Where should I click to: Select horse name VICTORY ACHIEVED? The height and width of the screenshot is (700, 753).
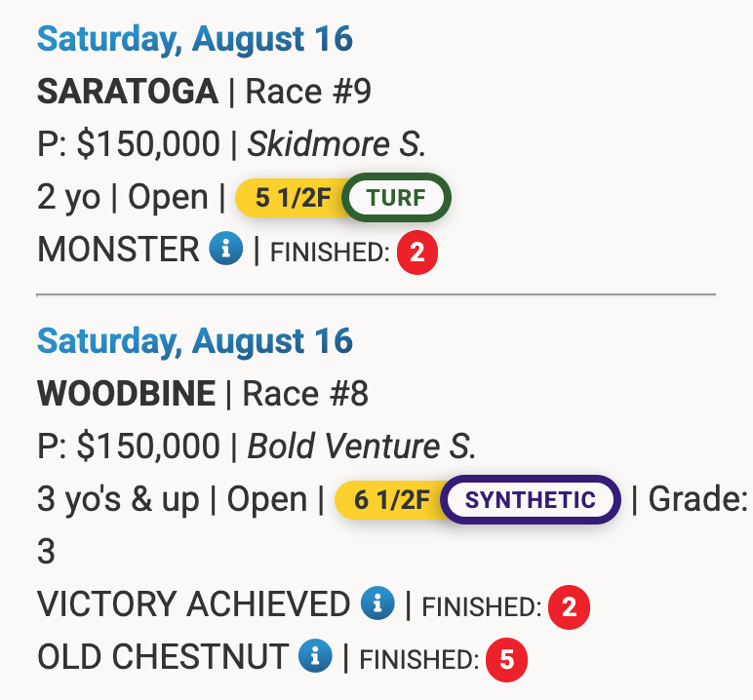[x=193, y=603]
